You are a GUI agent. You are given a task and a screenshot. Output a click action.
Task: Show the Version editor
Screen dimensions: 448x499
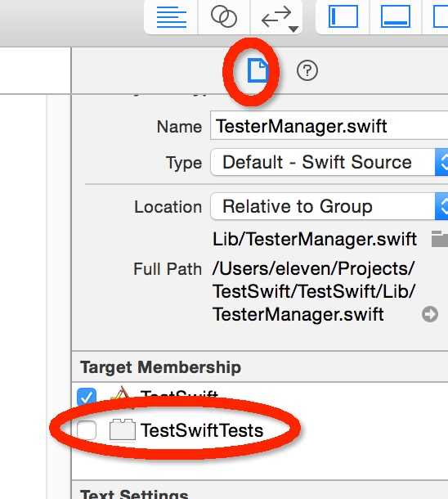tap(276, 16)
